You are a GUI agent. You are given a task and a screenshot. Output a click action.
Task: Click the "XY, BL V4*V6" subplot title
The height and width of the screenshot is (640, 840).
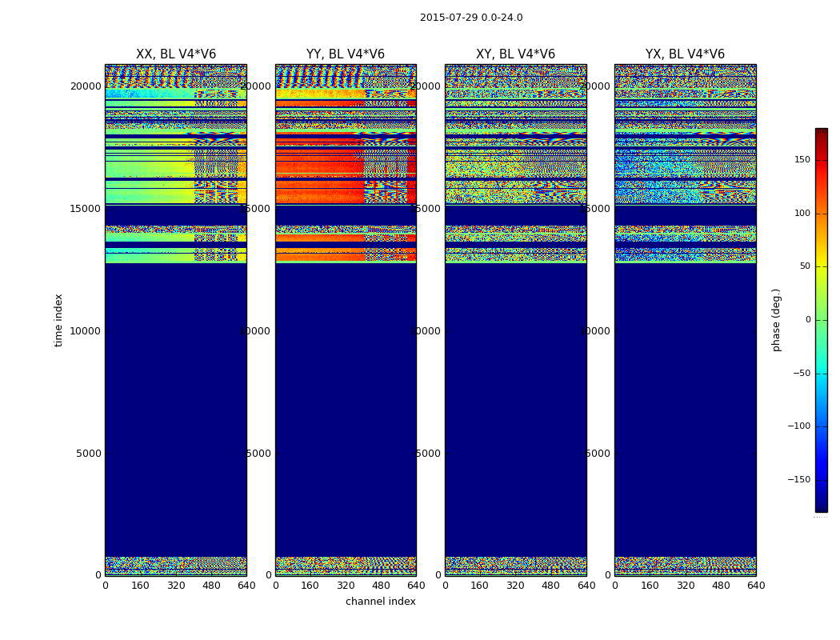[x=515, y=54]
